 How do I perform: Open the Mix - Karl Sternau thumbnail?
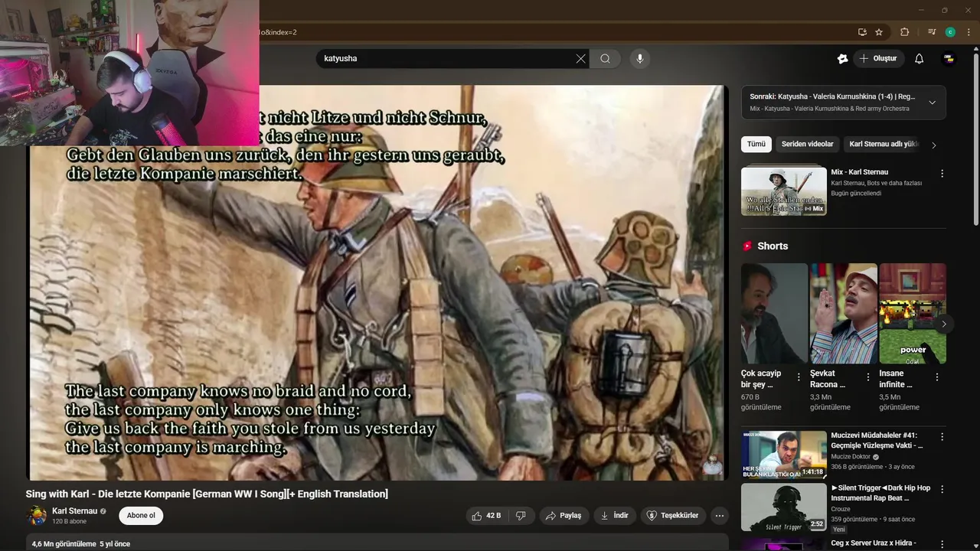pyautogui.click(x=784, y=191)
